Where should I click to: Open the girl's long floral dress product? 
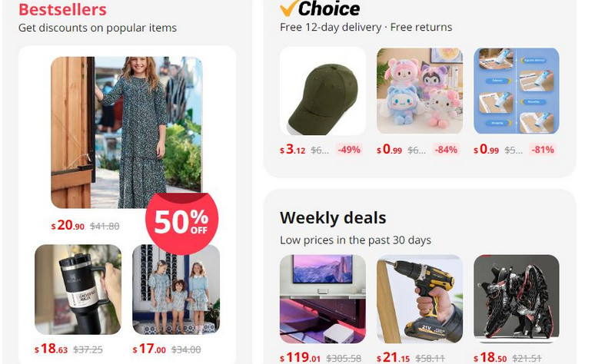tap(127, 132)
